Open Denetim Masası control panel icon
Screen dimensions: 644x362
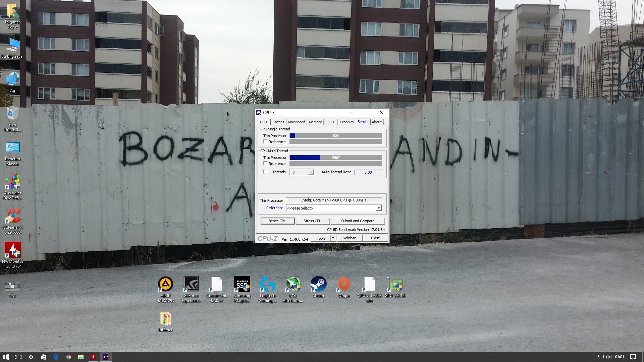12,154
